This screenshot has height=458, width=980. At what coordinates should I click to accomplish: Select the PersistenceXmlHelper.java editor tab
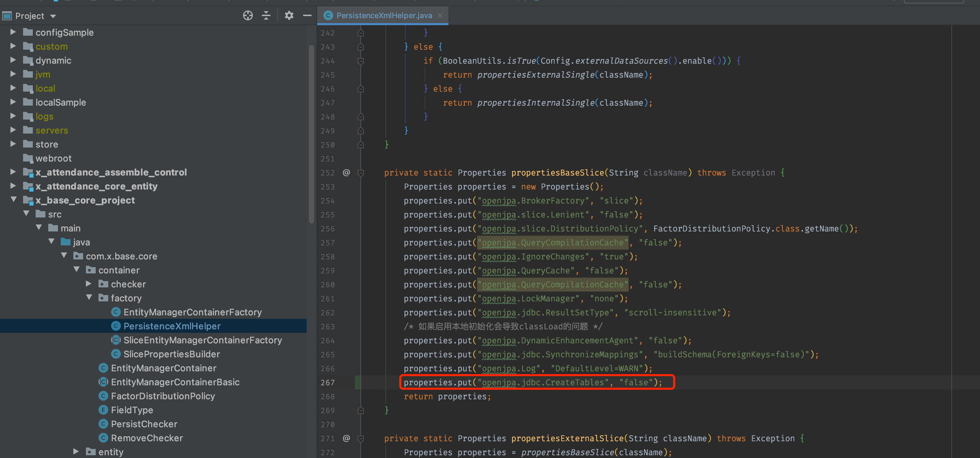(x=383, y=16)
